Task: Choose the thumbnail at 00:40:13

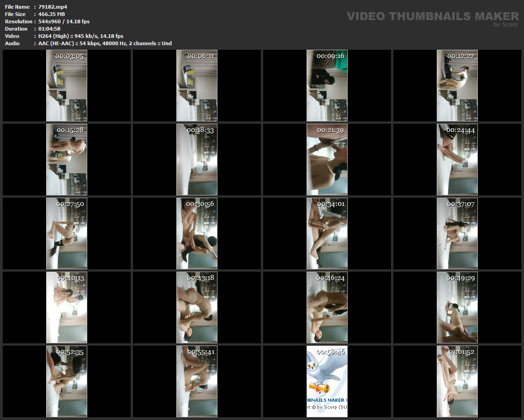Action: (x=67, y=307)
